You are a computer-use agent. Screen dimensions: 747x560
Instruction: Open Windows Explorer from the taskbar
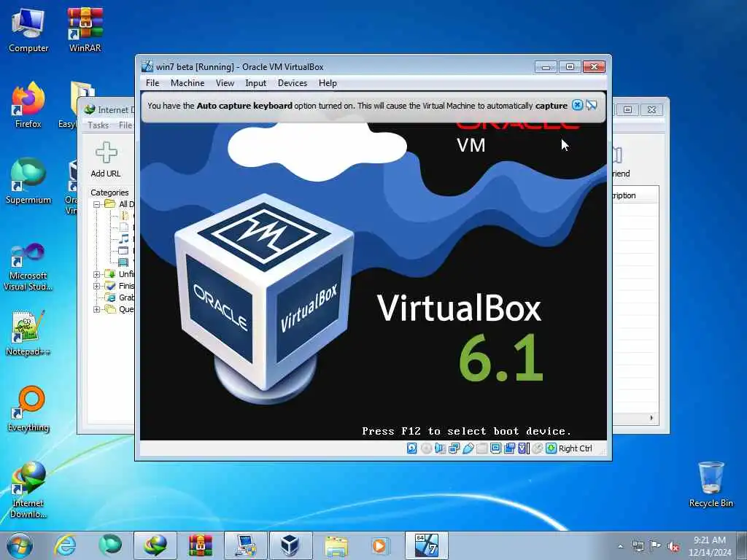(x=336, y=545)
